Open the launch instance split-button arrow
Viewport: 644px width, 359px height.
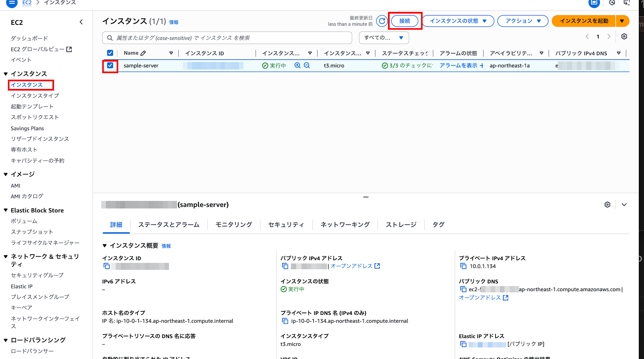622,21
